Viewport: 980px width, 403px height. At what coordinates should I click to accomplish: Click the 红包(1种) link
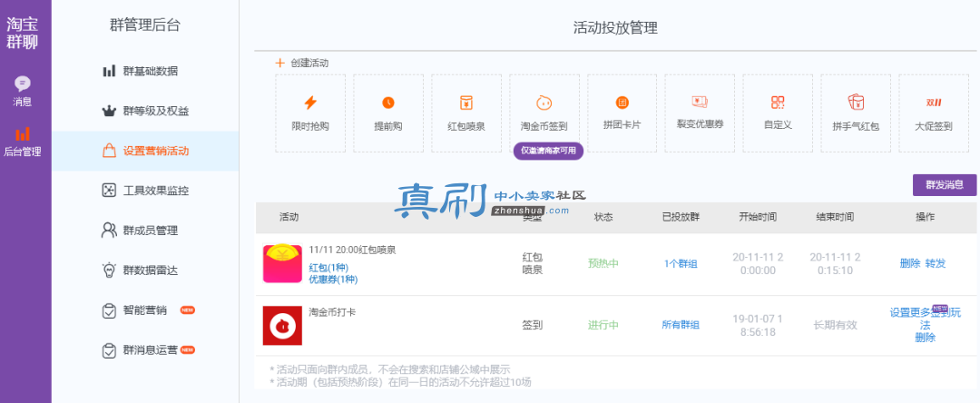click(328, 268)
